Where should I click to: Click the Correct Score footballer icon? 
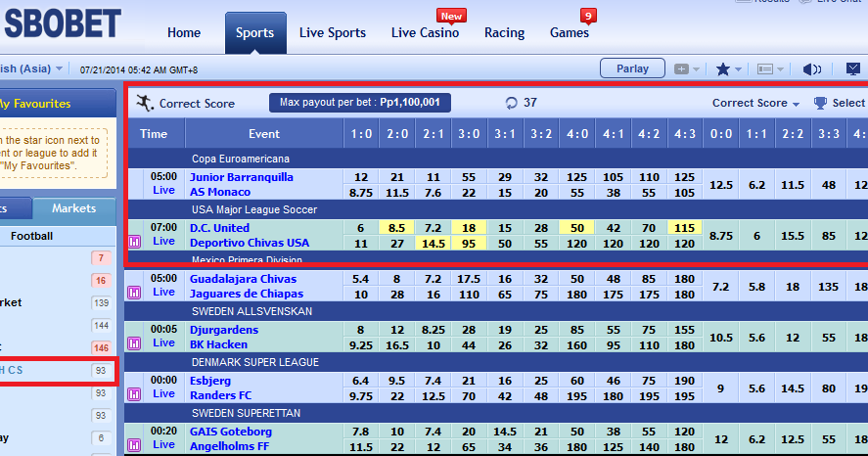click(x=145, y=103)
